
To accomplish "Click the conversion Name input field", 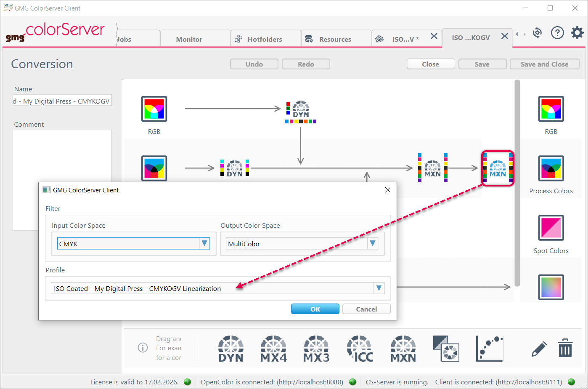I will coord(62,101).
